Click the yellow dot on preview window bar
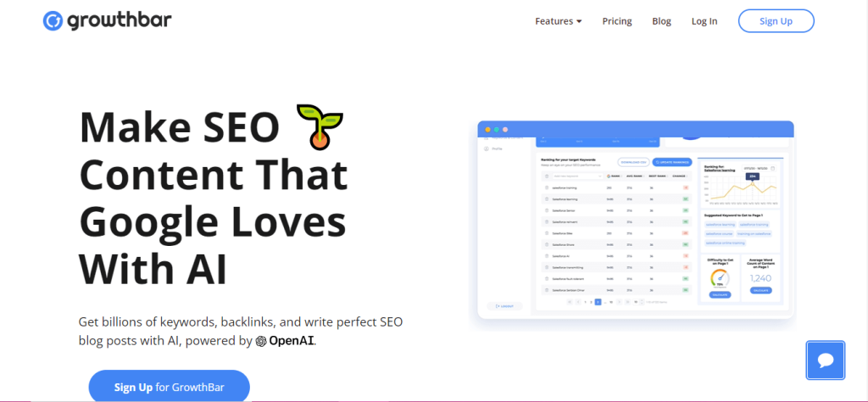The height and width of the screenshot is (402, 868). point(487,130)
